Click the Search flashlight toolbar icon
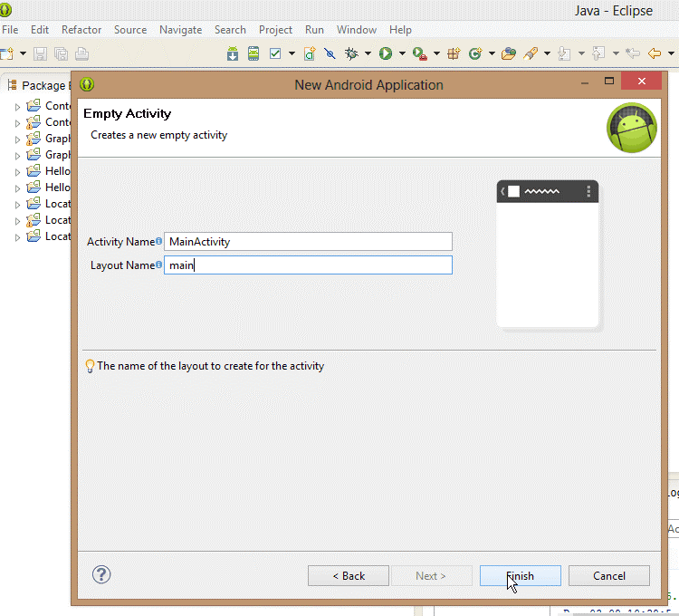 pos(531,53)
